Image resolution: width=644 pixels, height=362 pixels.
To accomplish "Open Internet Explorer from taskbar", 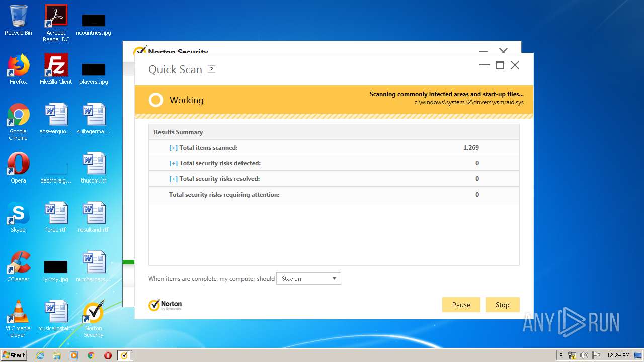I will 40,355.
